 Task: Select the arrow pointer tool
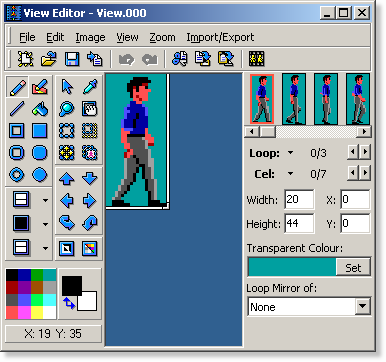click(67, 87)
